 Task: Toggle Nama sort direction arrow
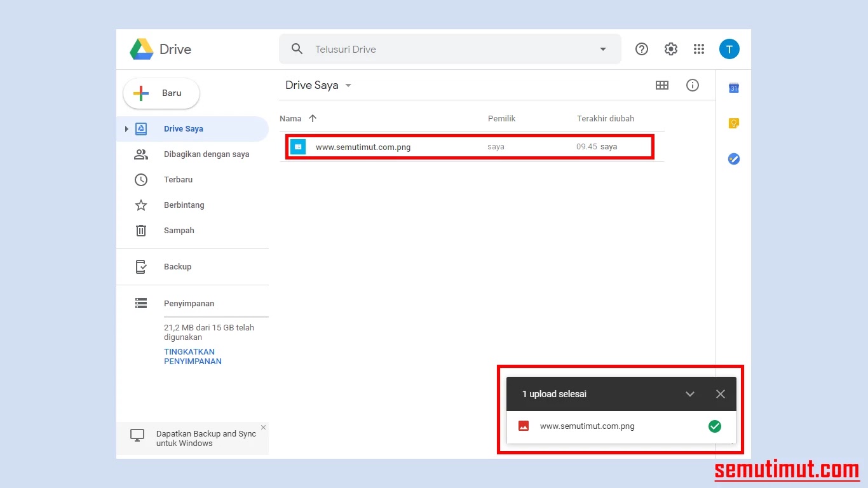tap(313, 118)
